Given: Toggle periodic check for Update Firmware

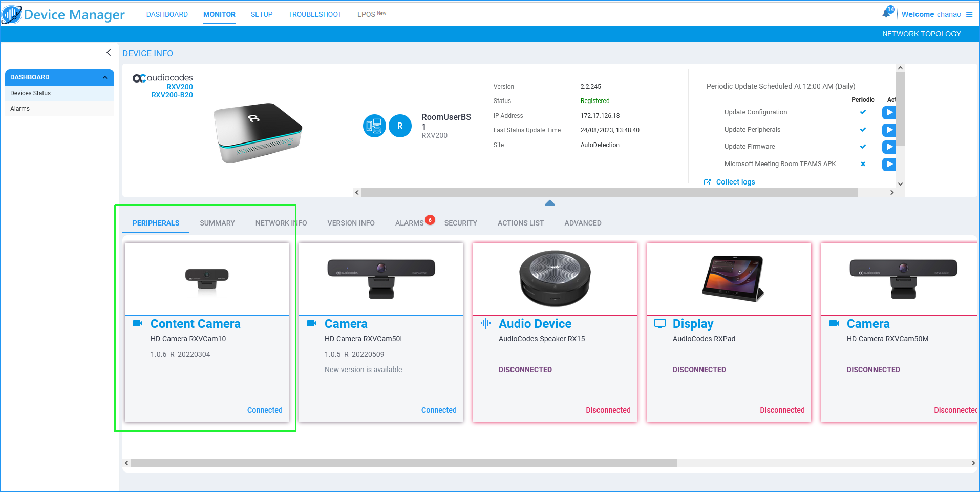Looking at the screenshot, I should (863, 147).
